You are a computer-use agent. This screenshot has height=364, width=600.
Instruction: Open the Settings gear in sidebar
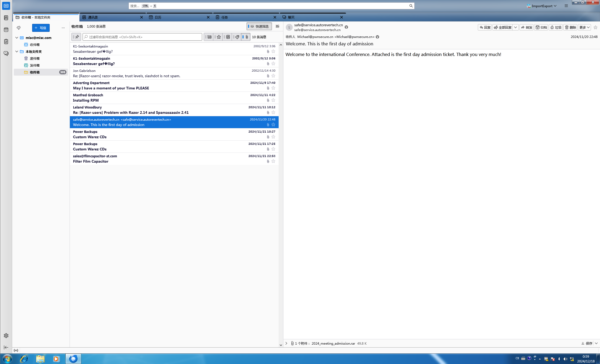pyautogui.click(x=6, y=336)
